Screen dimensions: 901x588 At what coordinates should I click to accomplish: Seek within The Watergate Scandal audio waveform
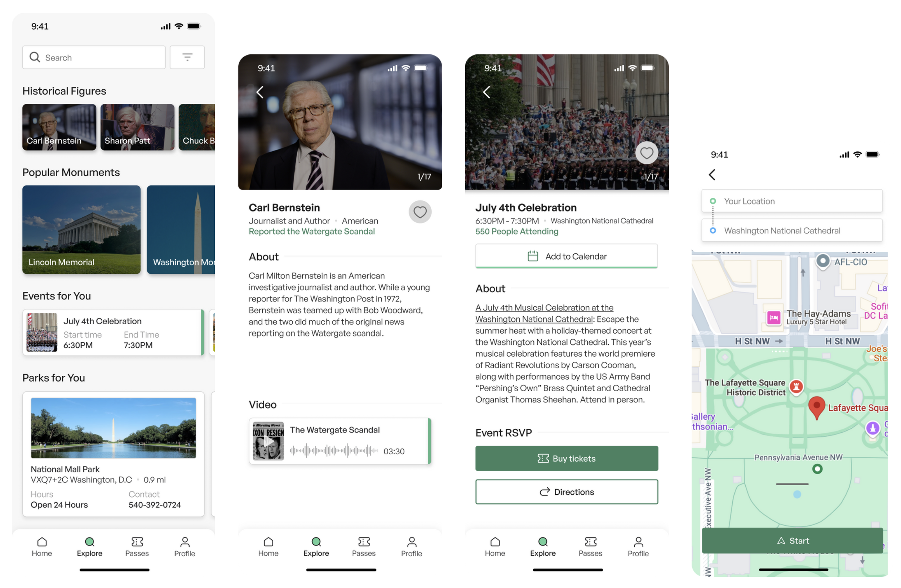(x=333, y=451)
